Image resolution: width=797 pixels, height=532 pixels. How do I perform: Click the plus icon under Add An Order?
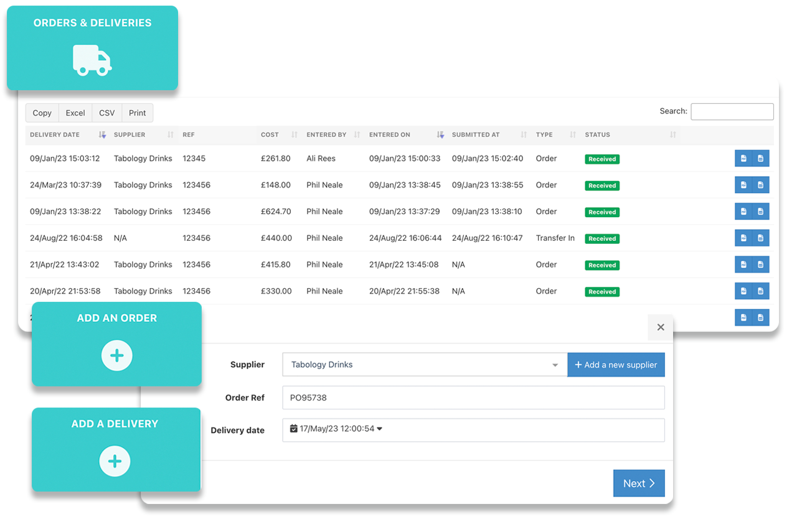pos(116,355)
